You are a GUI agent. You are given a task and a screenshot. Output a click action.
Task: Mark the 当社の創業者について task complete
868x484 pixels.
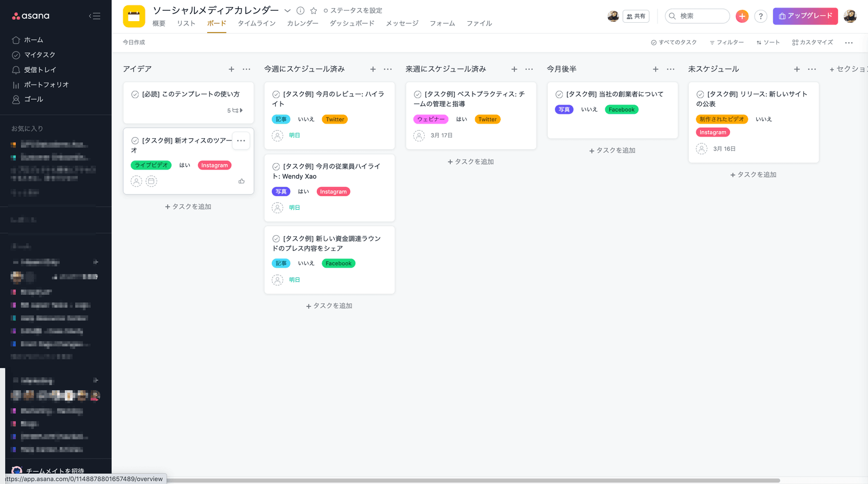[559, 94]
